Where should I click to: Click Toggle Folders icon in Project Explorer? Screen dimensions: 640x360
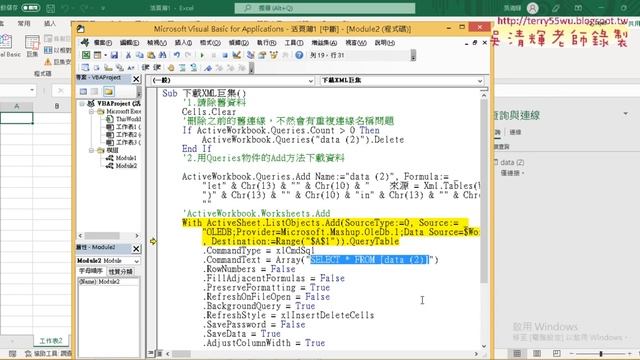tap(109, 91)
